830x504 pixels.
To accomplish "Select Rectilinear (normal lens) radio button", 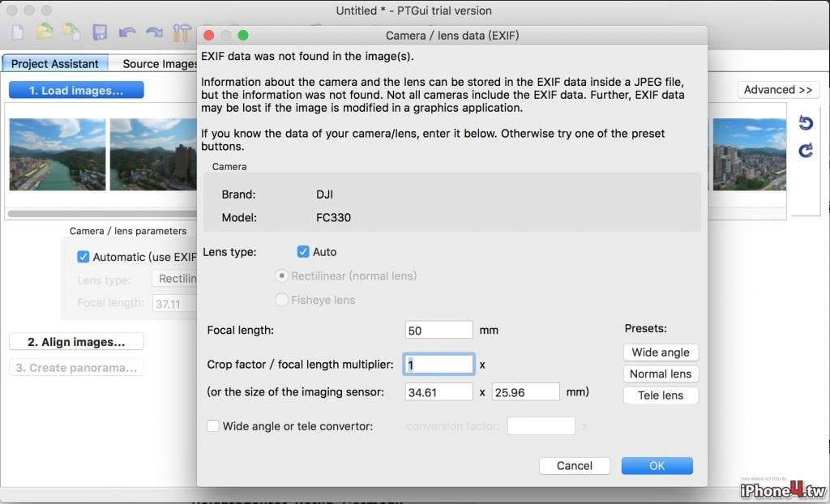I will (281, 275).
